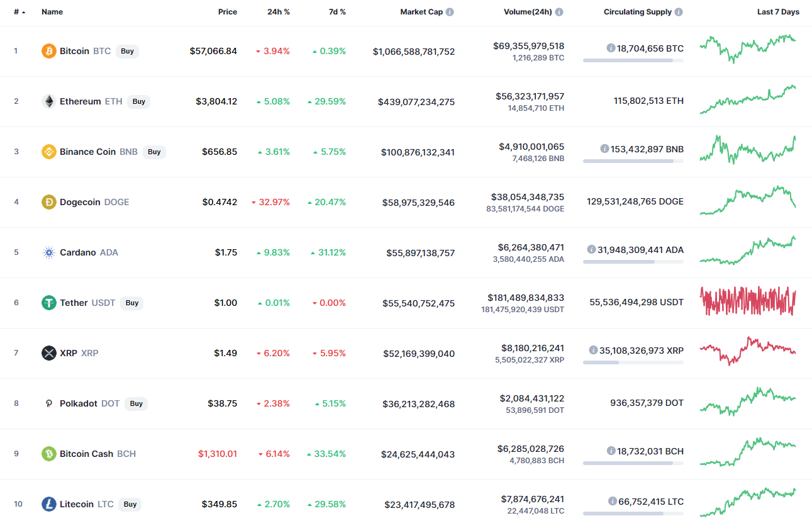Viewport: 812px width, 523px height.
Task: Open the Cardano ADA name link
Action: tap(89, 252)
